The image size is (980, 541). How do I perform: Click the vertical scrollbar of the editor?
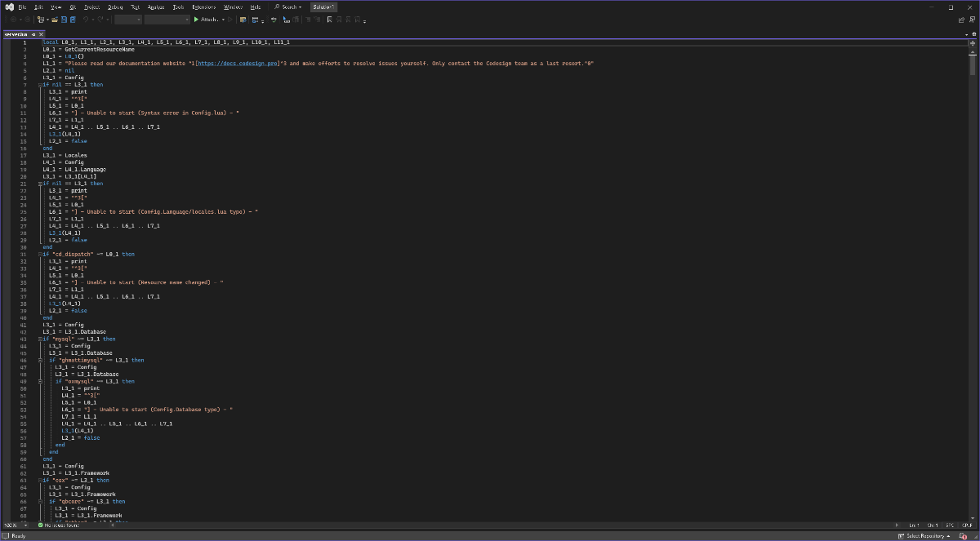[972, 245]
